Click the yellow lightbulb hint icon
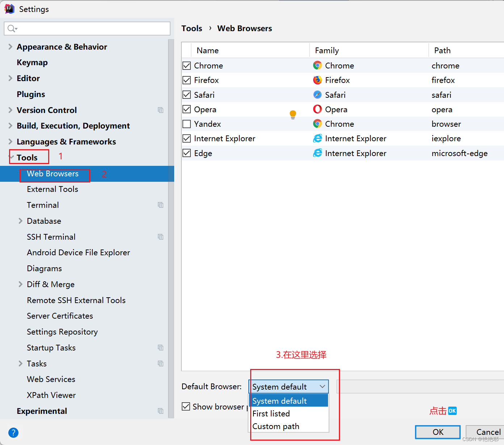The image size is (504, 445). pyautogui.click(x=293, y=115)
